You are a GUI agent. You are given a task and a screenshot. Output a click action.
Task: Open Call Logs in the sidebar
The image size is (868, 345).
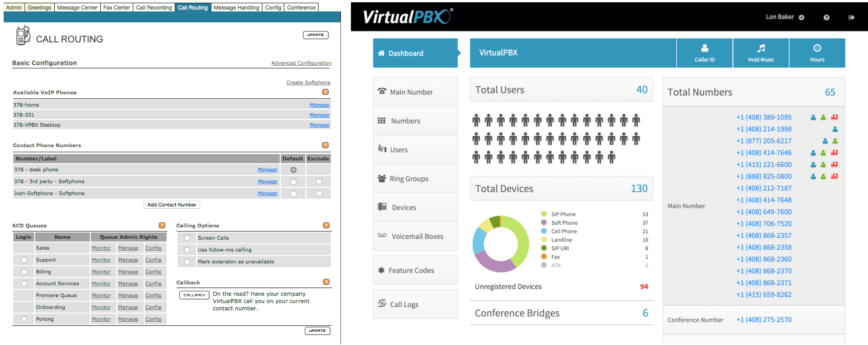tap(415, 304)
